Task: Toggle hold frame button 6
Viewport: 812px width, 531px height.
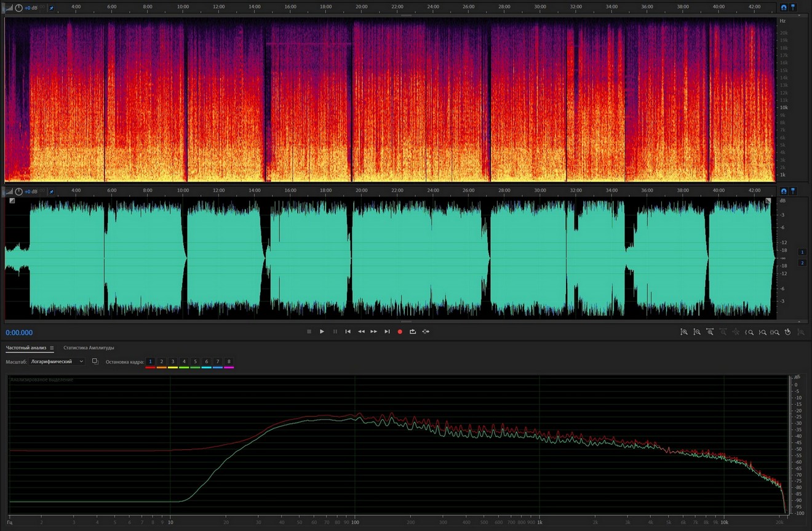Action: click(206, 362)
